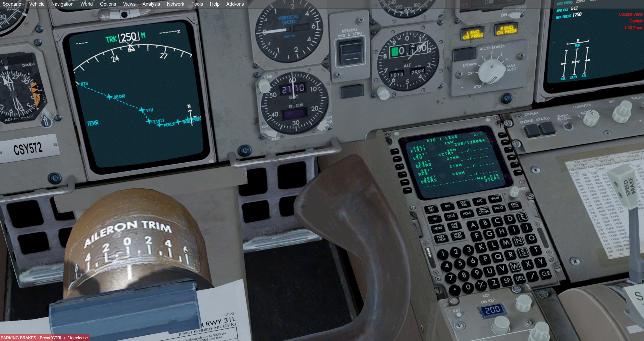Open the Views menu

[129, 4]
